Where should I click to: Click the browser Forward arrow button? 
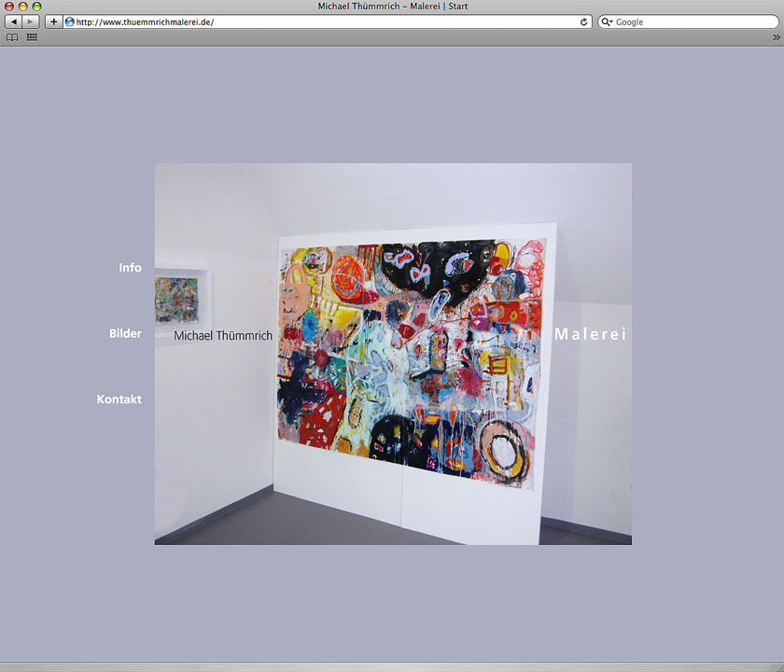click(x=31, y=21)
